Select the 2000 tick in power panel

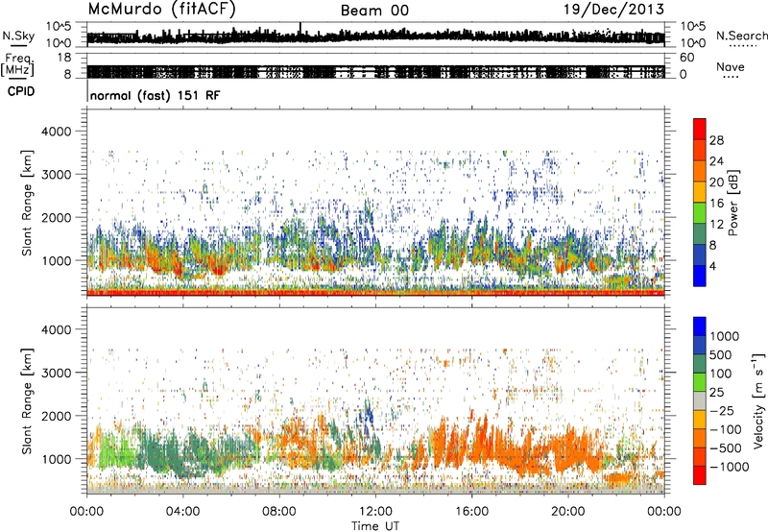point(57,217)
